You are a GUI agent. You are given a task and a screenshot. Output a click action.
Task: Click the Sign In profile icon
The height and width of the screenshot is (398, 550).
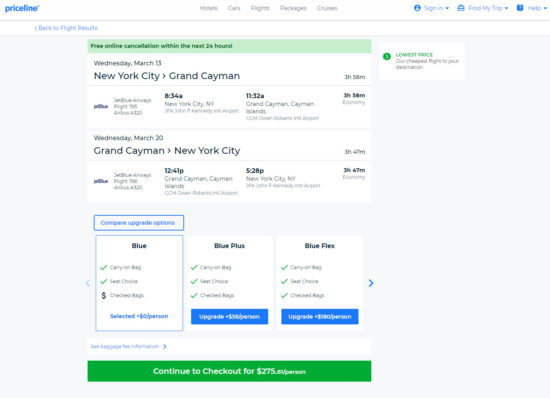coord(417,8)
